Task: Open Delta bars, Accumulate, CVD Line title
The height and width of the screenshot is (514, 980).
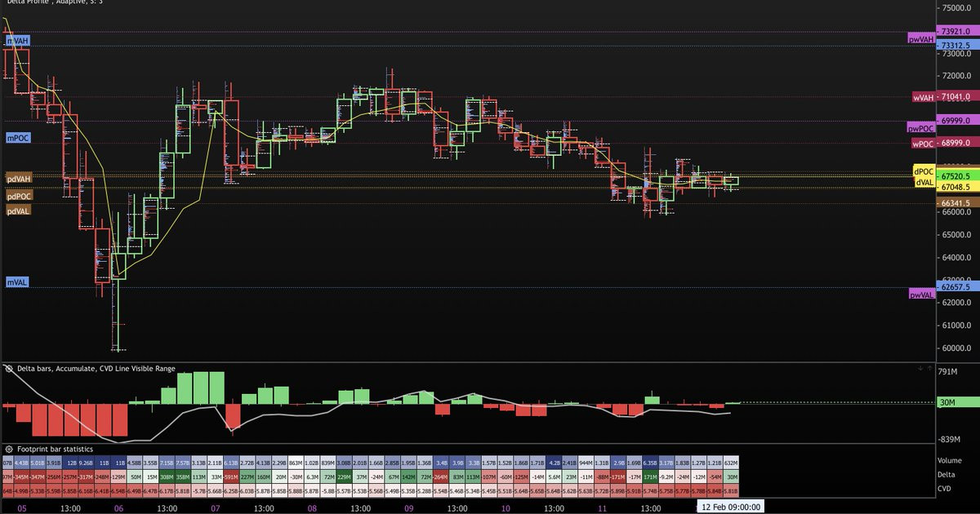Action: click(96, 369)
